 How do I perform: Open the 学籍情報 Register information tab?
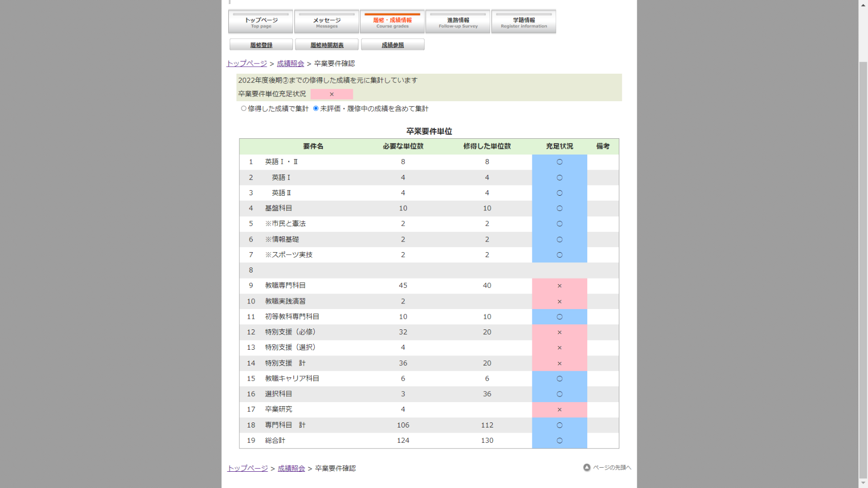[523, 22]
